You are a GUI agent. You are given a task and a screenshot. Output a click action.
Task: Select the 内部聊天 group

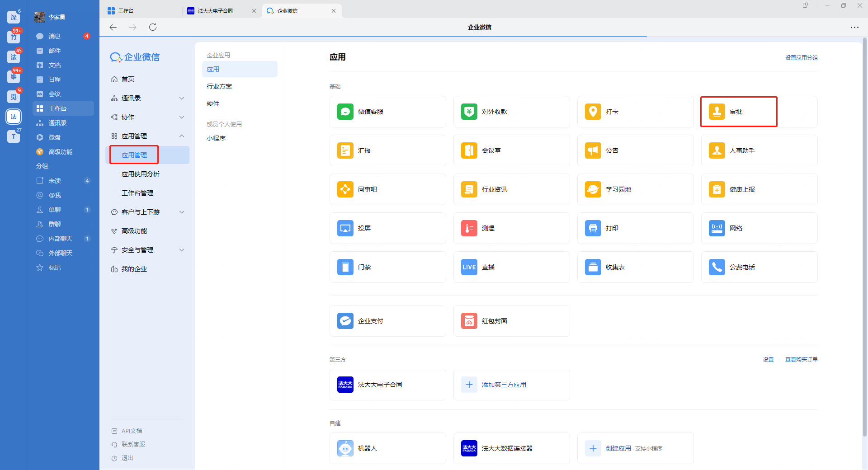coord(63,239)
